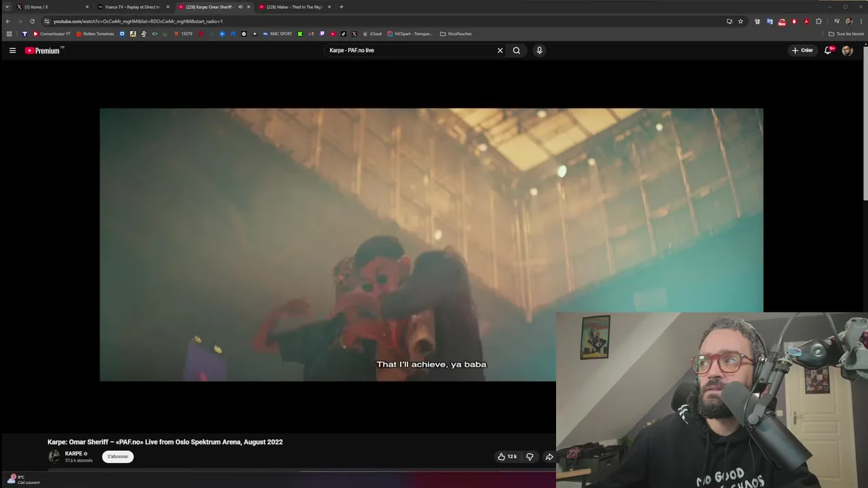Start voice search with microphone icon
The height and width of the screenshot is (488, 868).
[x=539, y=50]
